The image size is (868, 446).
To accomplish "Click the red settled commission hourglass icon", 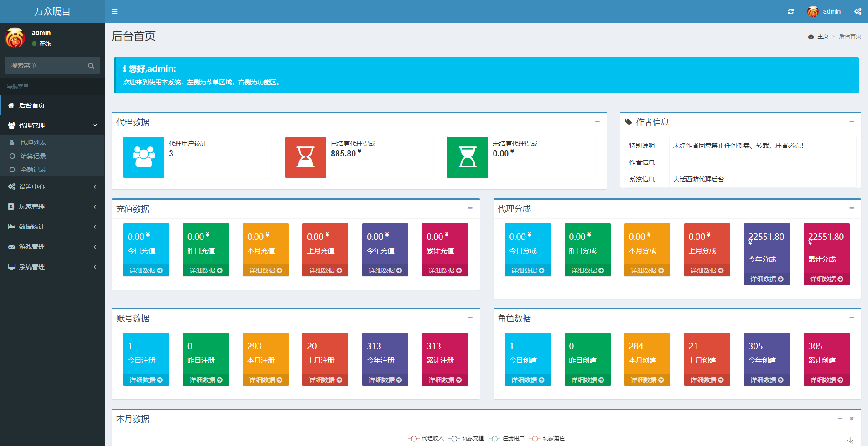I will coord(306,157).
